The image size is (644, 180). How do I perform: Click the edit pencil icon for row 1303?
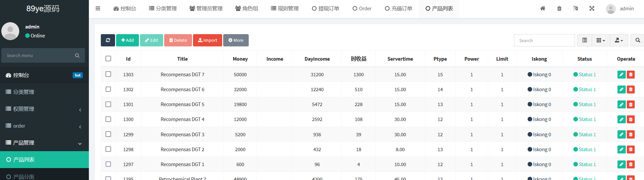pyautogui.click(x=621, y=75)
